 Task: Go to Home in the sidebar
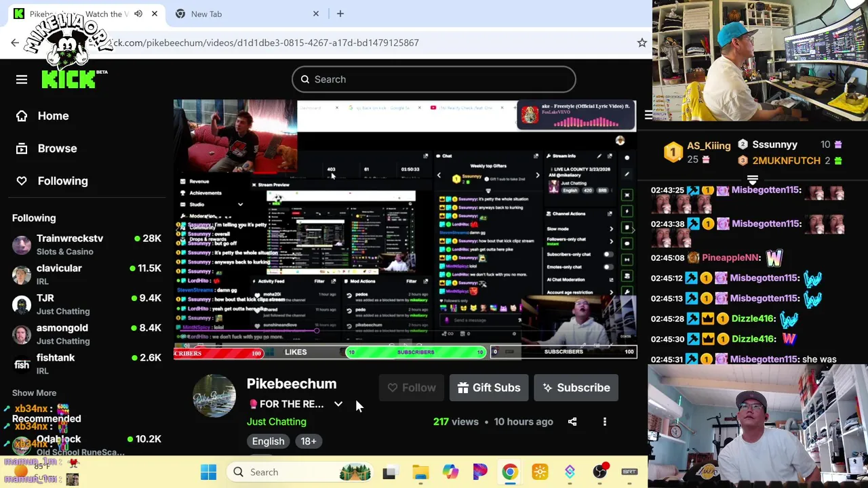point(53,116)
